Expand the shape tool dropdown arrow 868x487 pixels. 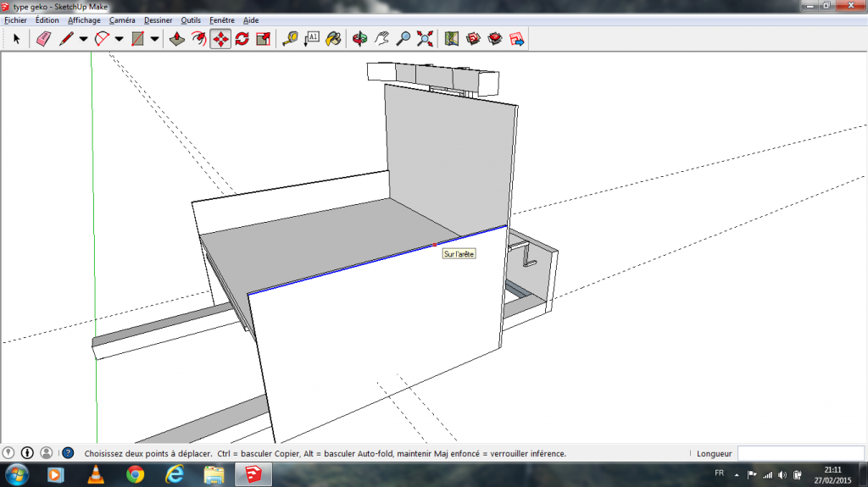tap(154, 39)
